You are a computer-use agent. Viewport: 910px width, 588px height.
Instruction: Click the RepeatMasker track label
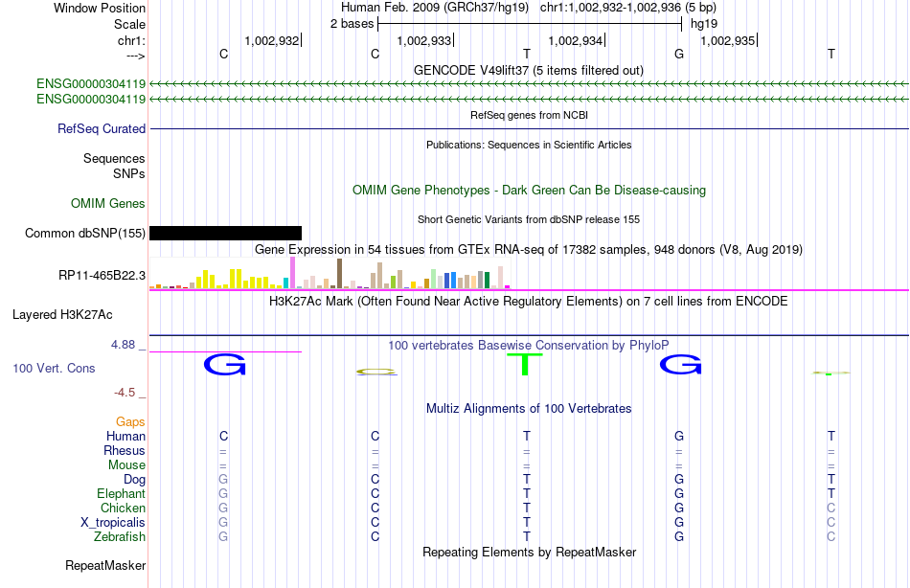tap(105, 565)
